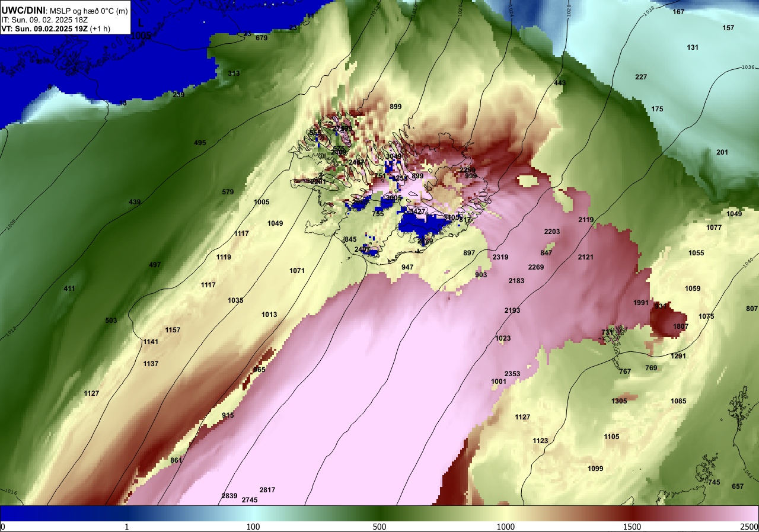Click the map value 175
Screen dimensions: 759x532
coord(657,109)
